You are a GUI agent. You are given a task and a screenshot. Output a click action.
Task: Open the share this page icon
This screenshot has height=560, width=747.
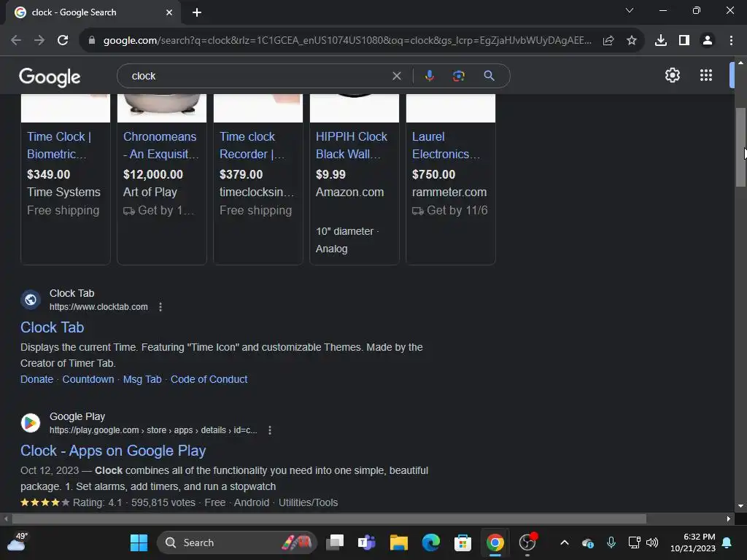click(x=608, y=41)
